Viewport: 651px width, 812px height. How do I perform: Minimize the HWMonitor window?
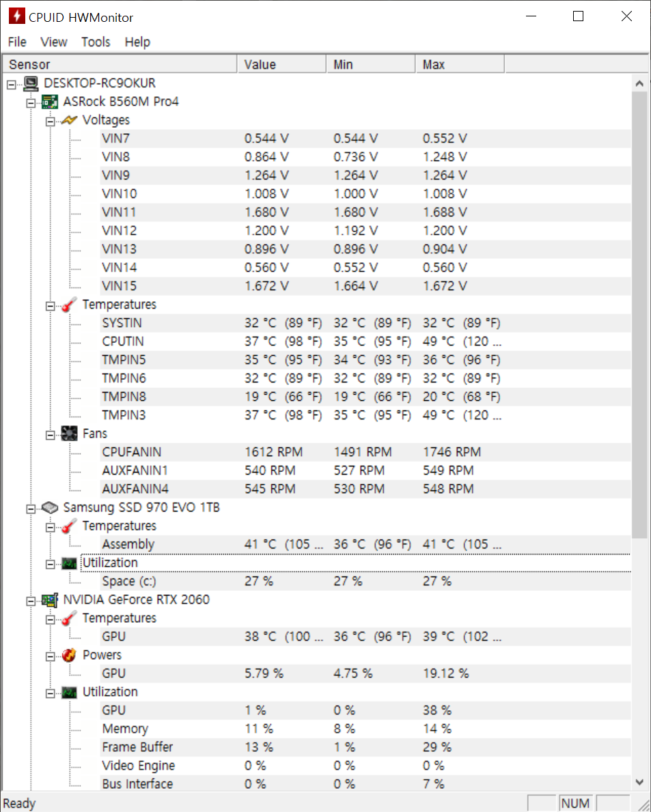pyautogui.click(x=531, y=16)
